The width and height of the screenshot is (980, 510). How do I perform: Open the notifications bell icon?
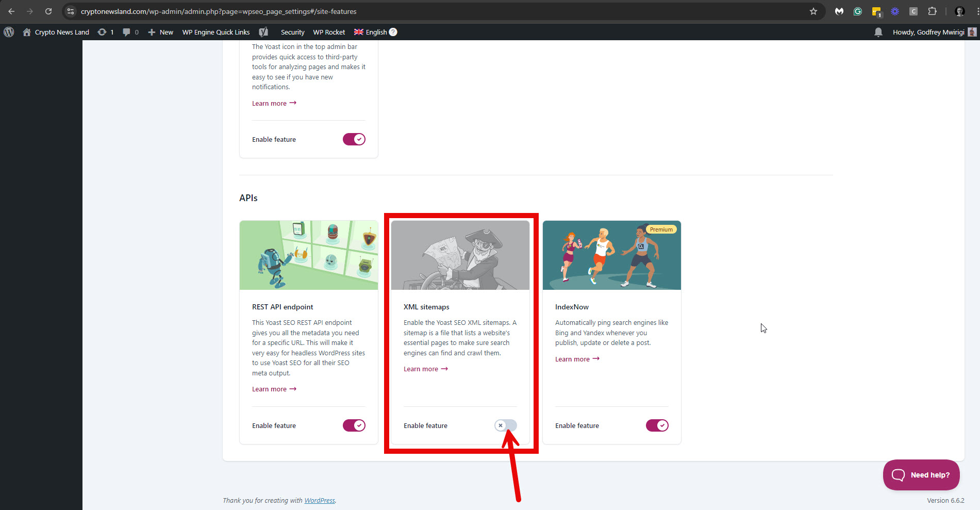(878, 32)
